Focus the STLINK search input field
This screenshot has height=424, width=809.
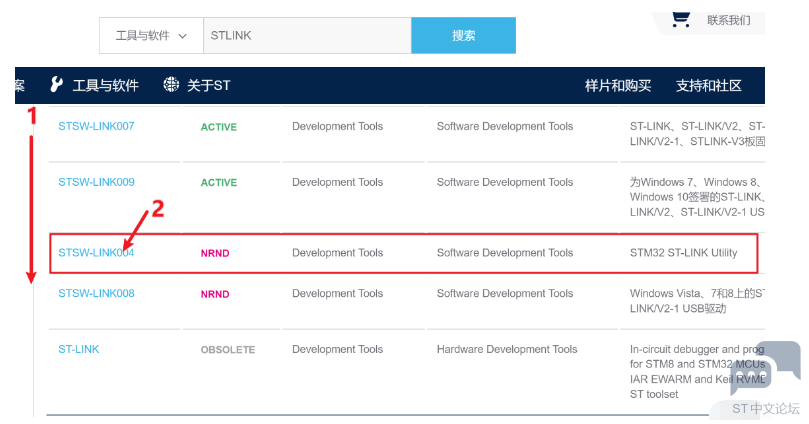point(308,36)
